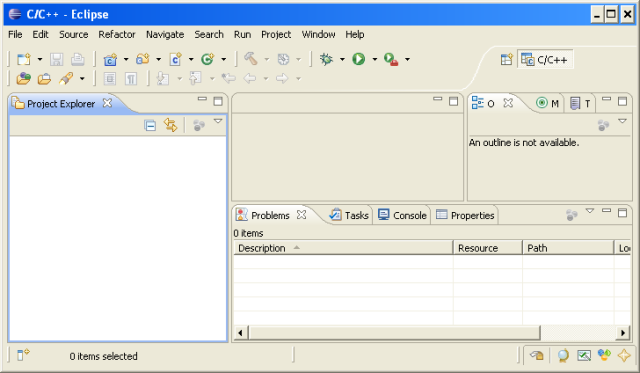The height and width of the screenshot is (373, 640).
Task: Click the globe icon in status bar
Action: click(563, 356)
